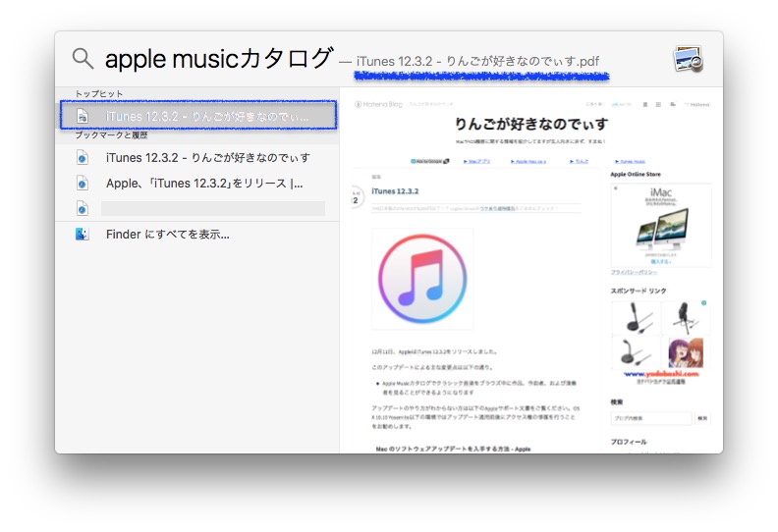Click the Spotlight magnifying glass icon
This screenshot has width=778, height=532.
83,59
